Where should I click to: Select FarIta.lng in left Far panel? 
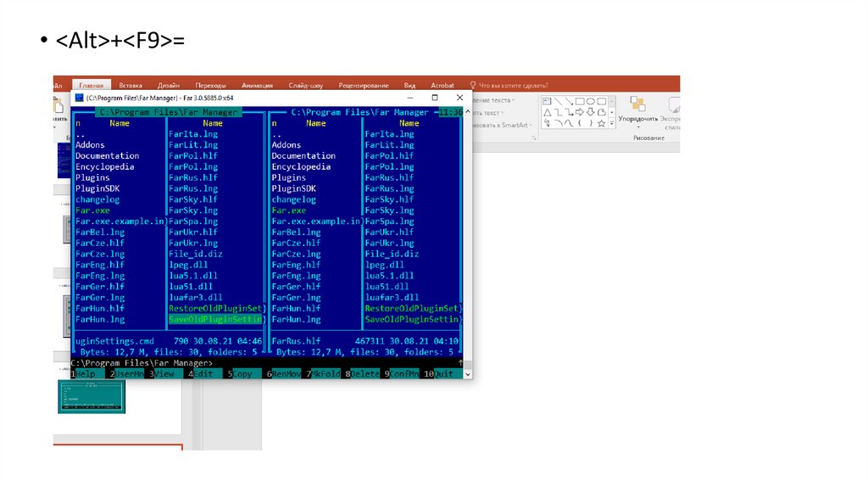(x=193, y=134)
